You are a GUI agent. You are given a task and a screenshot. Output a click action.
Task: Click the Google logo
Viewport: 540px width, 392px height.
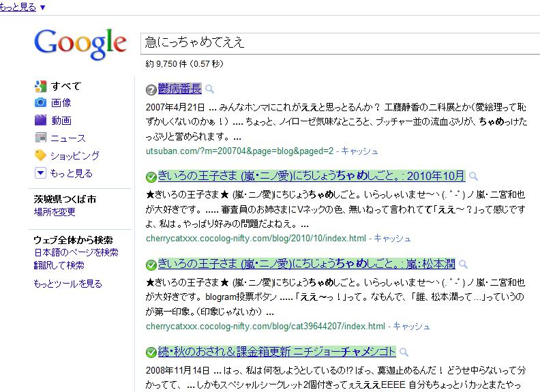coord(80,43)
